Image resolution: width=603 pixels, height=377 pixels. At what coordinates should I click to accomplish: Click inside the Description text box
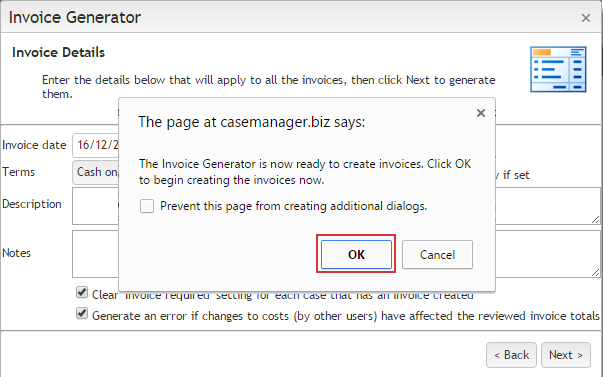(95, 206)
